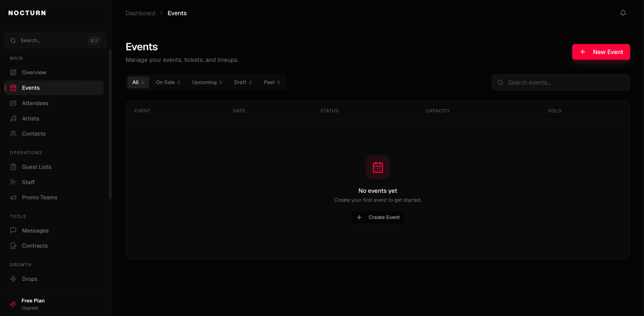Click the DATE column header
This screenshot has width=644, height=316.
[x=239, y=111]
